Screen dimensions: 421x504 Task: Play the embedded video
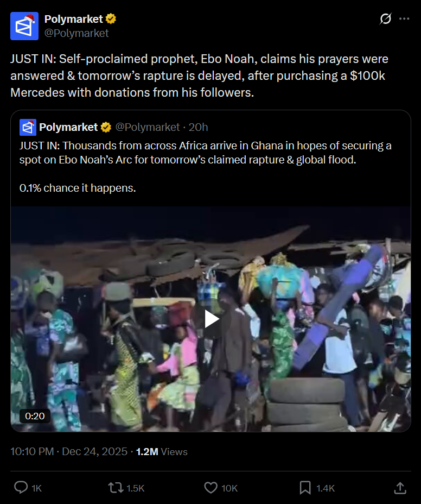[x=210, y=319]
